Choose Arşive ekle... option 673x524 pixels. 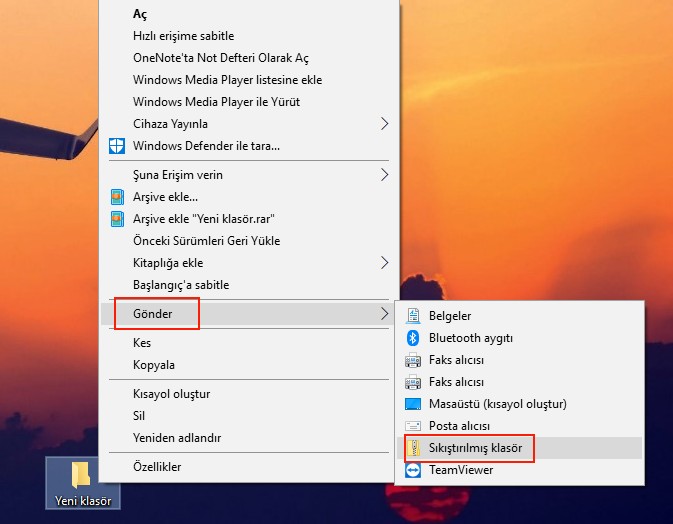pyautogui.click(x=250, y=197)
